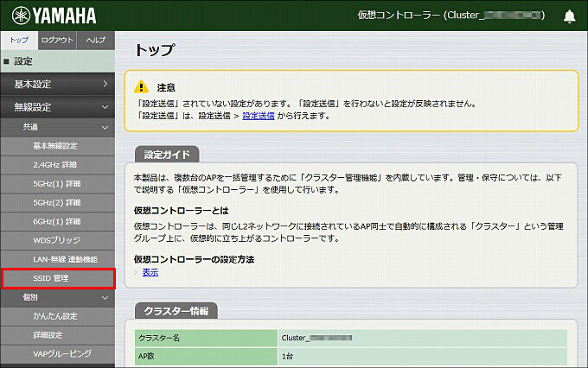The height and width of the screenshot is (368, 588).
Task: Follow the 設定送信 link in notice
Action: [259, 116]
